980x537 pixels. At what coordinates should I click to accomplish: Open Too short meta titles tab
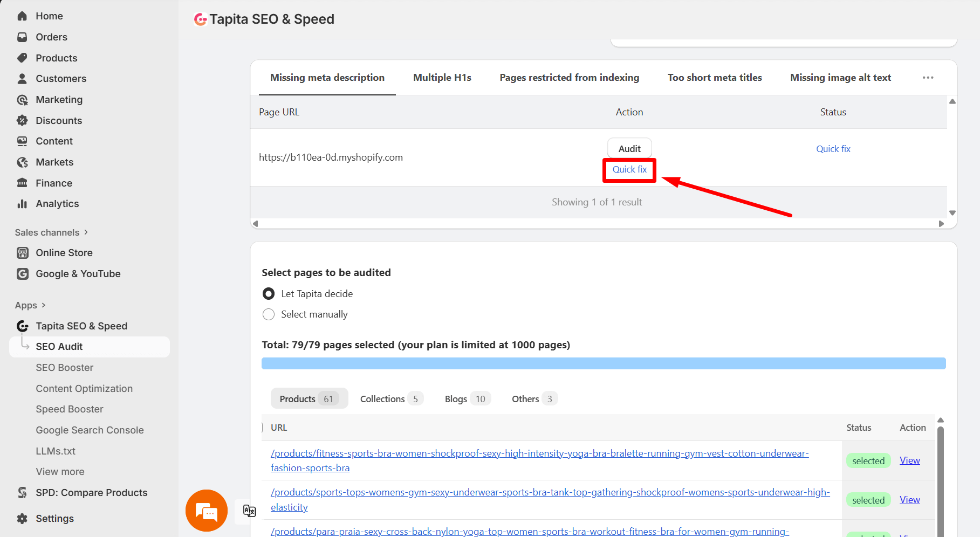point(715,78)
